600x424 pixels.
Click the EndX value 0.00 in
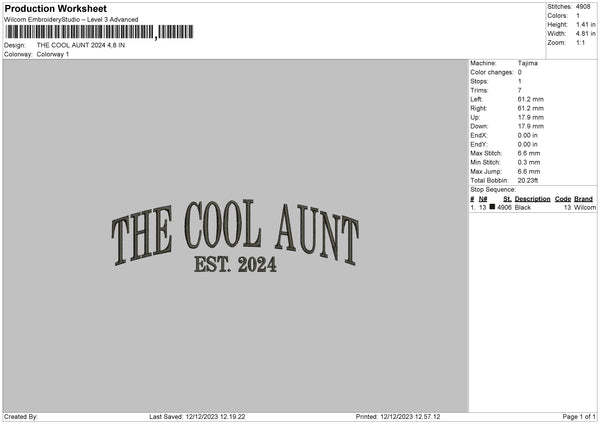(x=528, y=135)
